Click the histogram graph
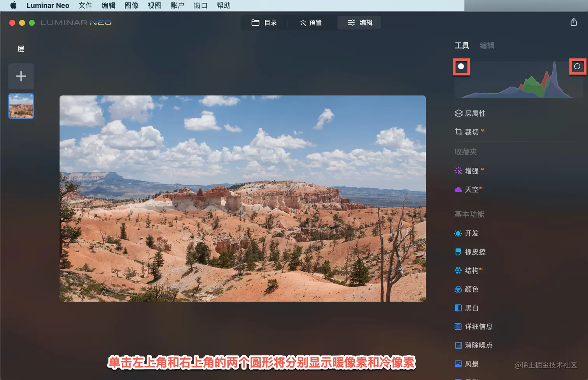This screenshot has height=380, width=588. pos(519,80)
